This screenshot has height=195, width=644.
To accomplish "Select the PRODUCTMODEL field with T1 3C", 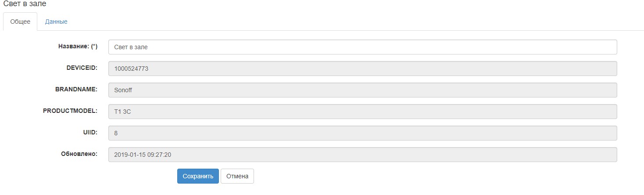I will pyautogui.click(x=362, y=112).
